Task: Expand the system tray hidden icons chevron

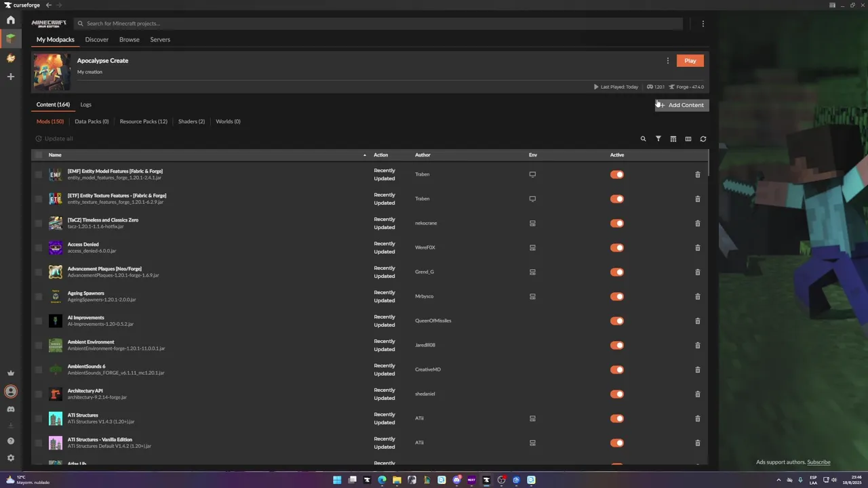Action: 778,480
